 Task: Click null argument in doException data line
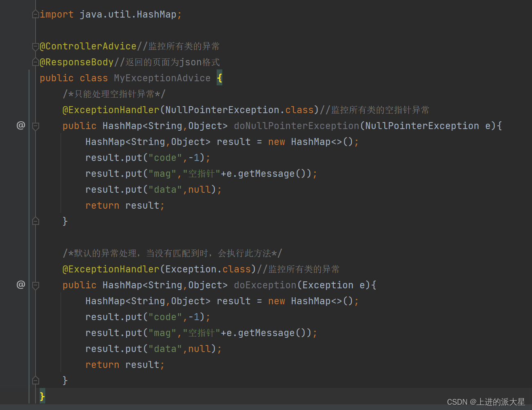(x=199, y=349)
